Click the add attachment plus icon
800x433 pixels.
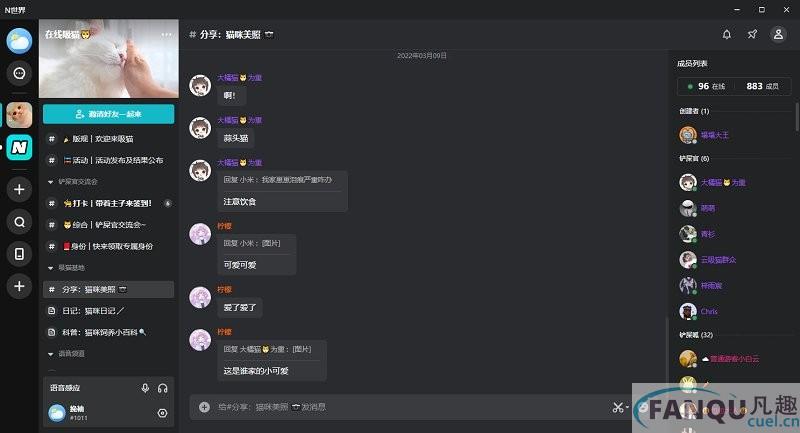click(204, 407)
